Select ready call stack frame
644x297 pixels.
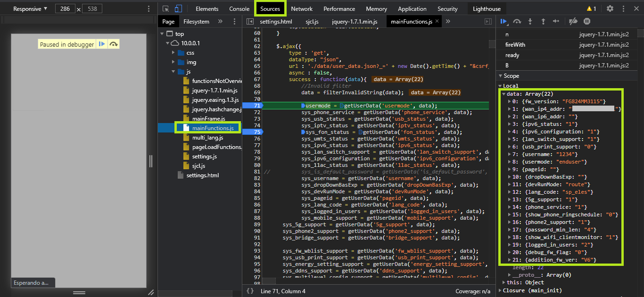567,55
